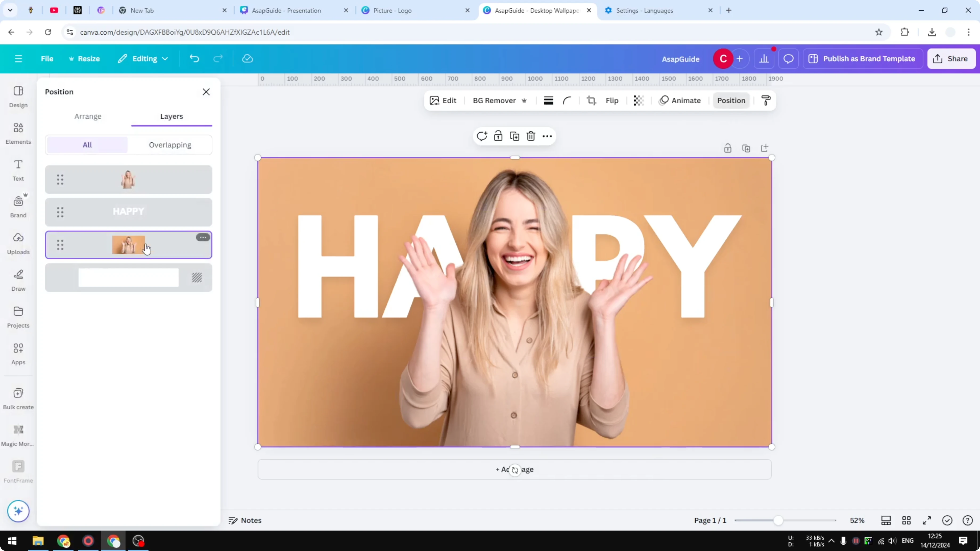Viewport: 980px width, 551px height.
Task: Open the File menu
Action: [47, 59]
